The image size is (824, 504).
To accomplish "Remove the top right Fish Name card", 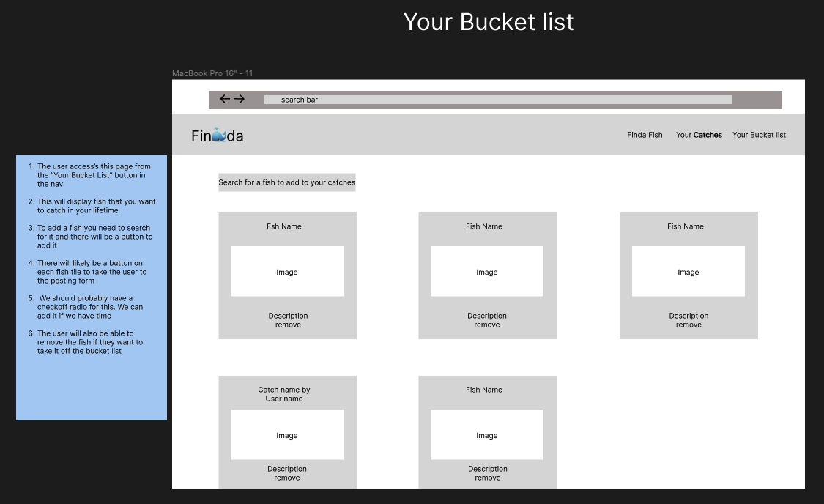I will [688, 325].
